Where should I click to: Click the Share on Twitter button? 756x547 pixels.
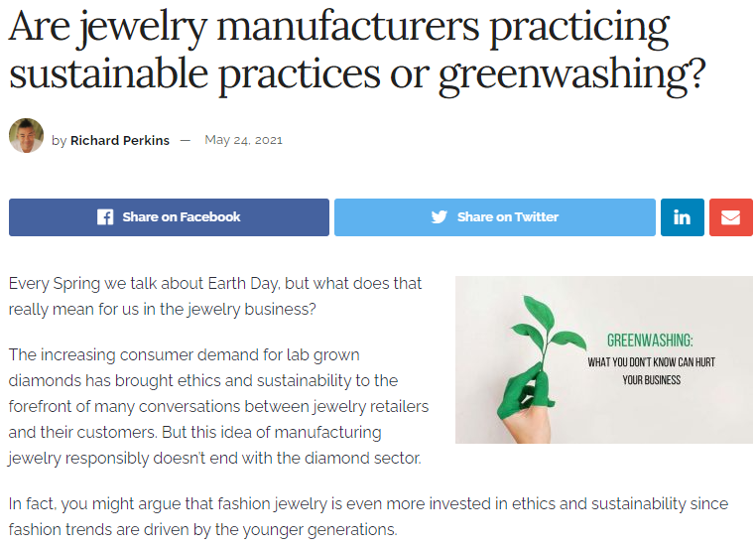point(495,217)
